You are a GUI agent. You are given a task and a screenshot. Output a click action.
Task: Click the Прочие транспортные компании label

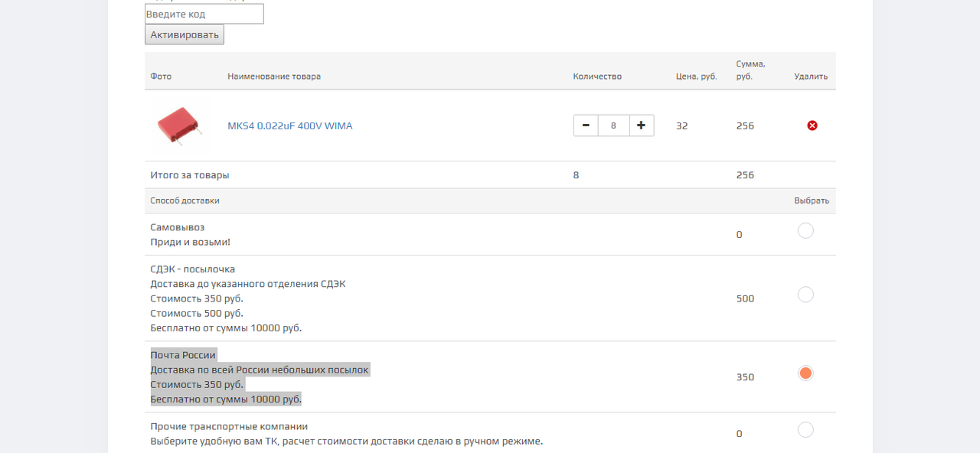click(229, 426)
